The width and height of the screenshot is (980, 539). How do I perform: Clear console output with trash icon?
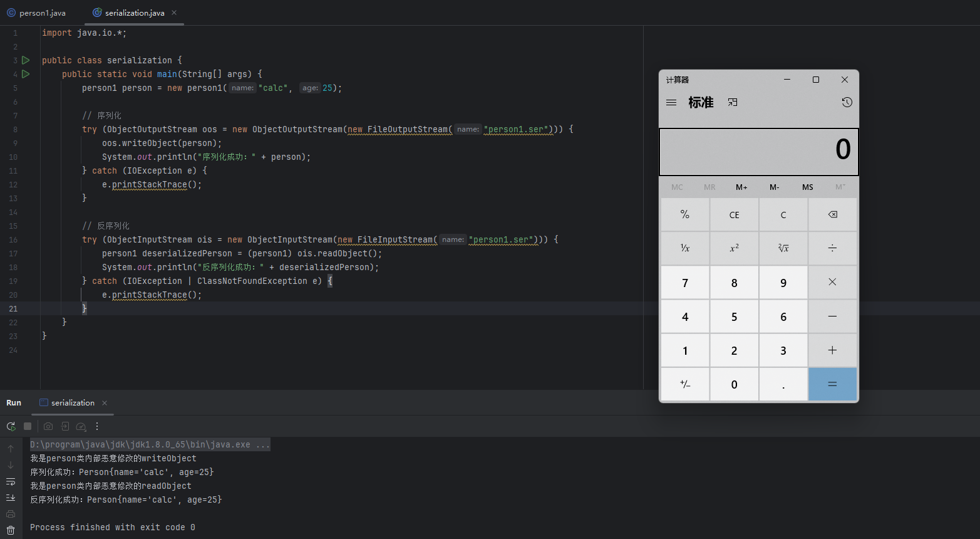point(11,530)
